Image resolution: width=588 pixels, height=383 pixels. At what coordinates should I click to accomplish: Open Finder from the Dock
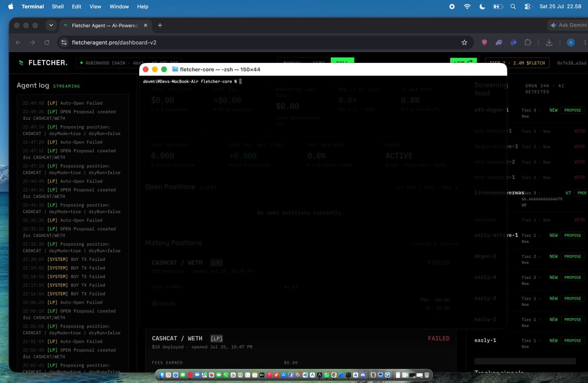[161, 375]
